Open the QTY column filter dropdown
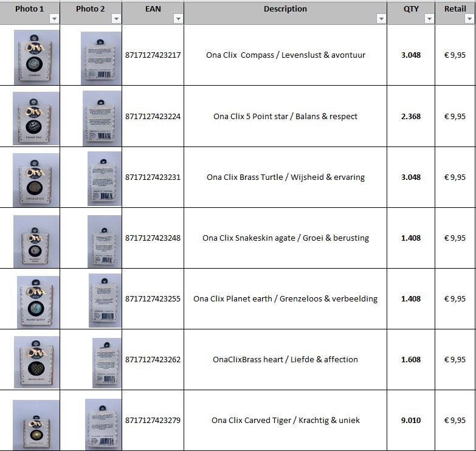This screenshot has height=451, width=476. 429,19
